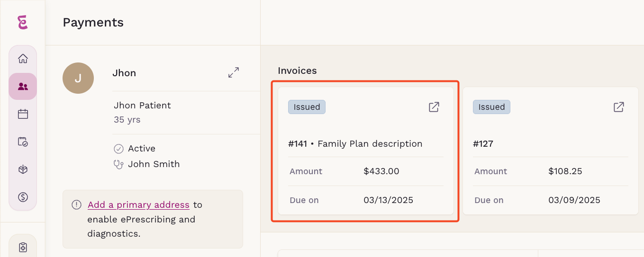
Task: Open invoice #141 in new window
Action: point(434,107)
